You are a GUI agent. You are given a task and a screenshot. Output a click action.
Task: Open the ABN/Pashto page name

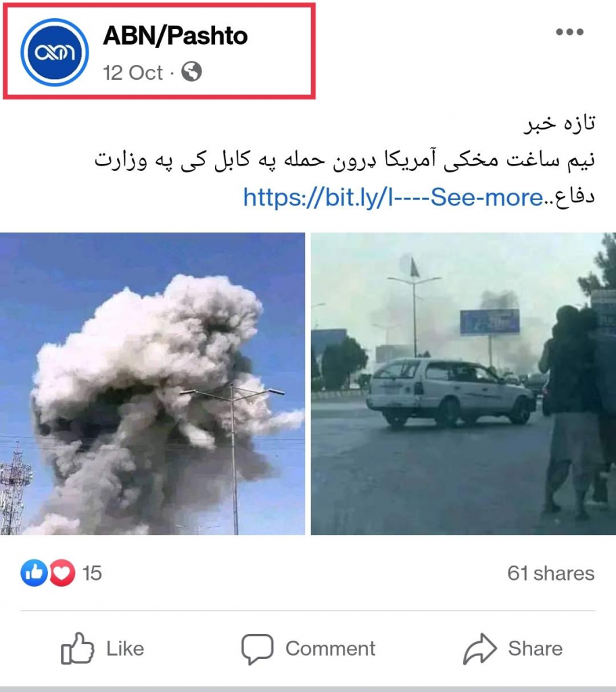(x=175, y=36)
